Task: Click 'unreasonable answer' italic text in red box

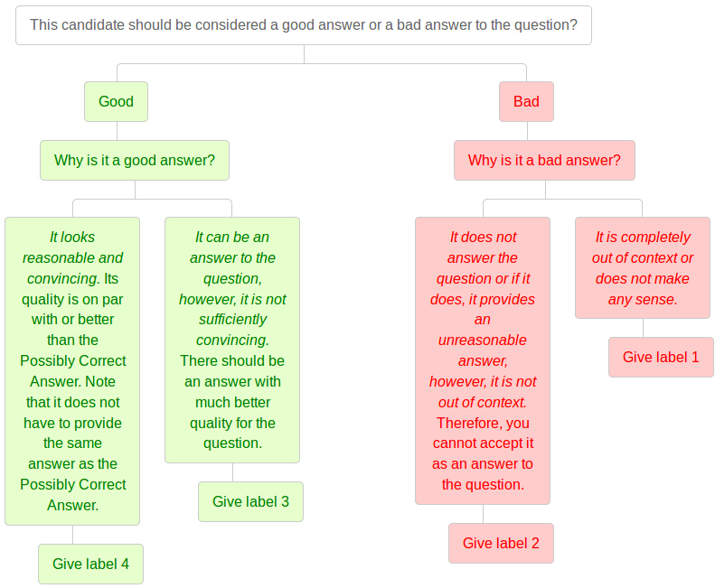Action: 483,350
